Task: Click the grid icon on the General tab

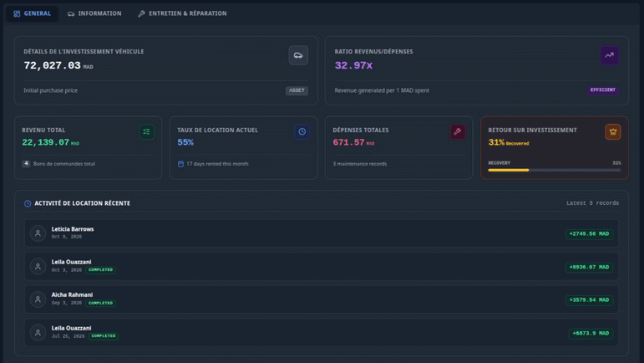Action: 17,13
